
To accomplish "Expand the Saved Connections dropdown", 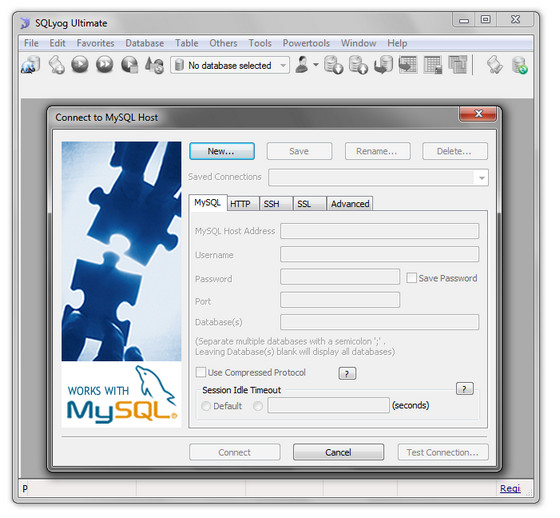I will (x=482, y=178).
